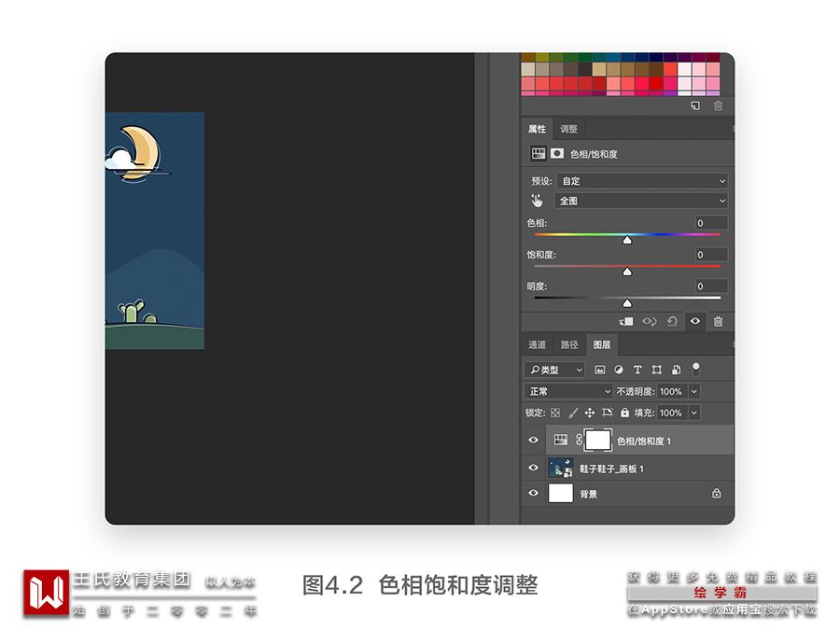This screenshot has height=630, width=840.
Task: Filter layers by adjustment layer icon
Action: click(x=619, y=370)
